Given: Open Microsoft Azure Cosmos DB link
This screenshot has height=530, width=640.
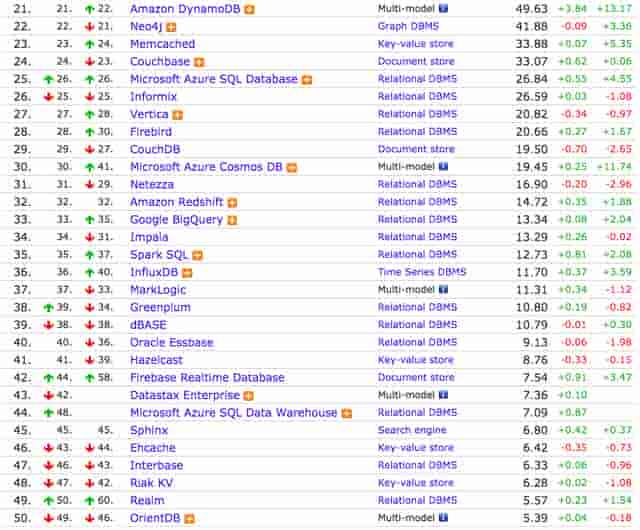Looking at the screenshot, I should coord(206,167).
